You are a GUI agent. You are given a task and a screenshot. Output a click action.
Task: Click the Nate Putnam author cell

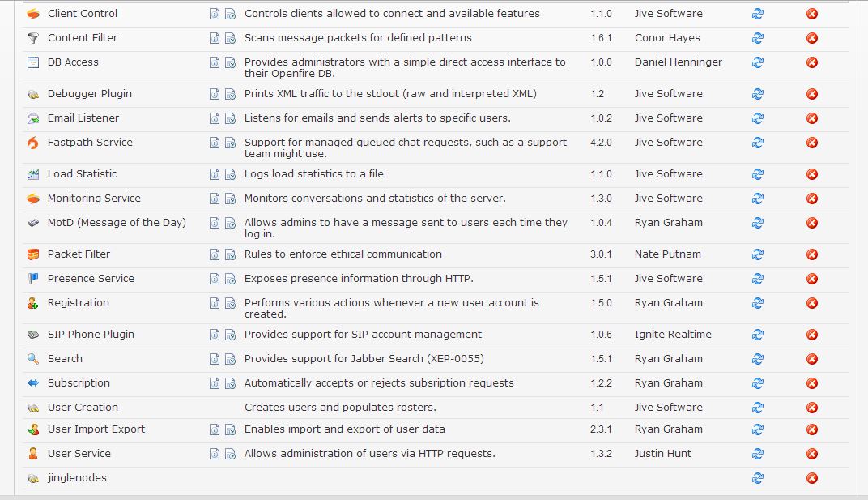click(x=668, y=254)
